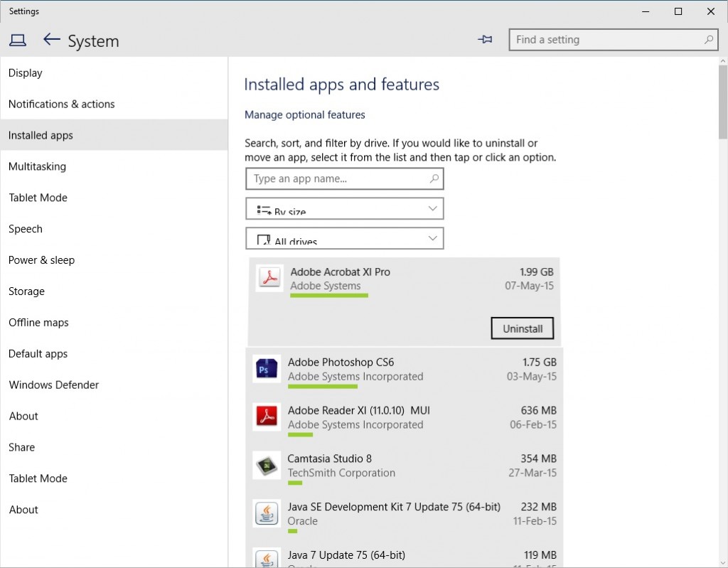Click the 06-Feb-15 install date
This screenshot has width=728, height=568.
pyautogui.click(x=533, y=424)
